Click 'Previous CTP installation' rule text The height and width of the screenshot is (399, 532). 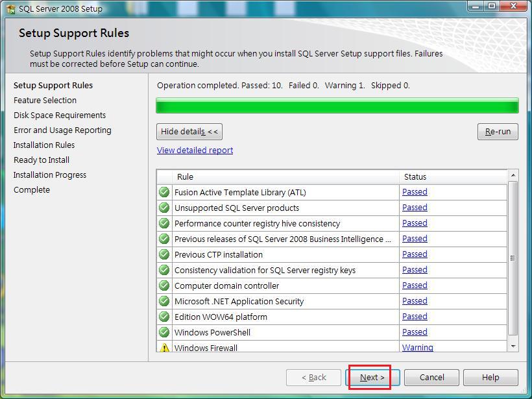[x=219, y=255]
